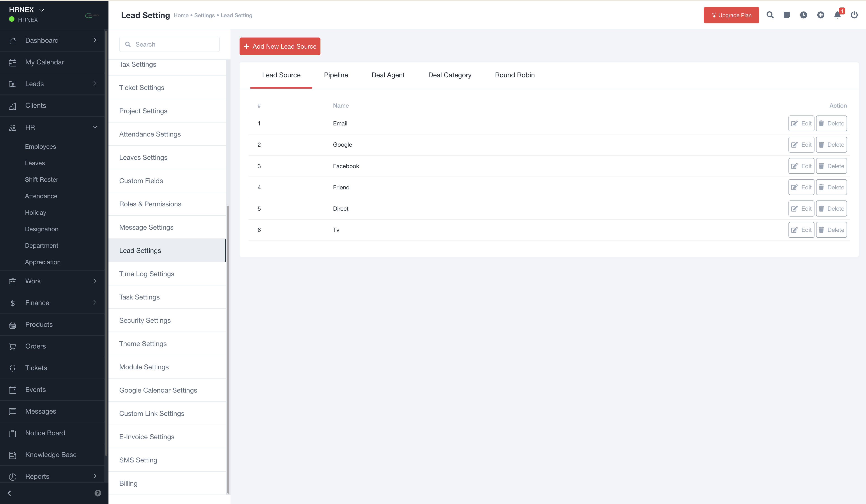Open Attendance Settings

[167, 134]
